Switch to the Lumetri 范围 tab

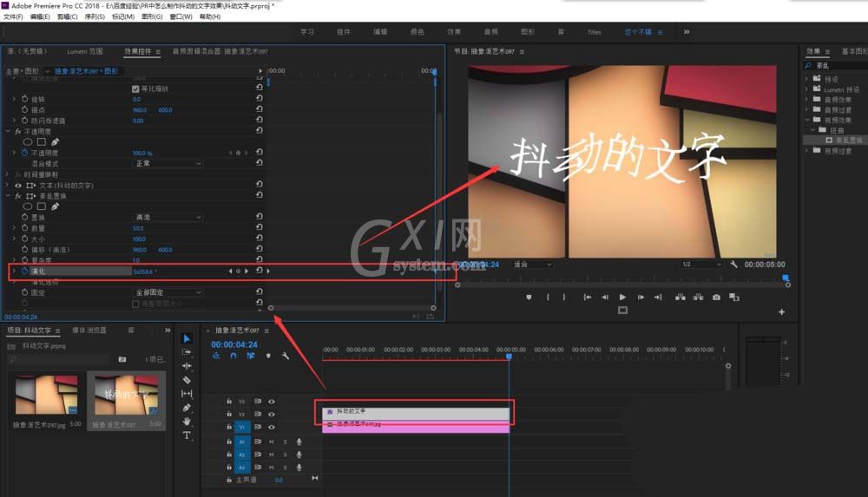(85, 51)
